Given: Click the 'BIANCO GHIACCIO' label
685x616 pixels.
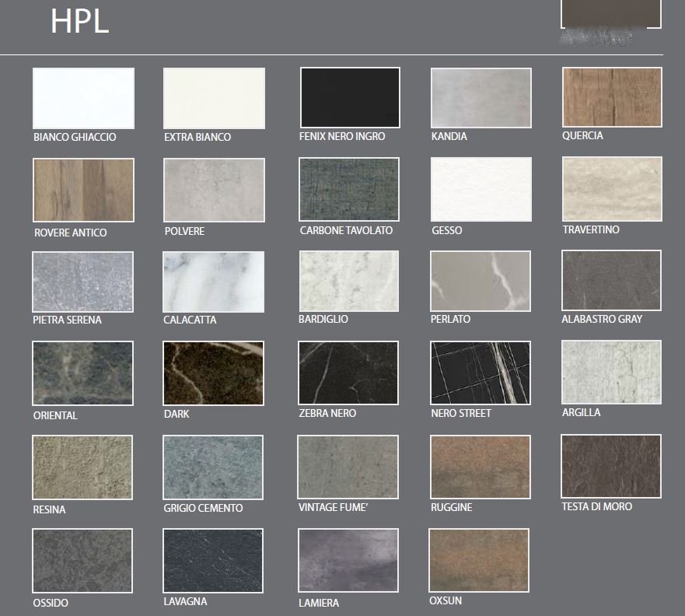Looking at the screenshot, I should [75, 137].
